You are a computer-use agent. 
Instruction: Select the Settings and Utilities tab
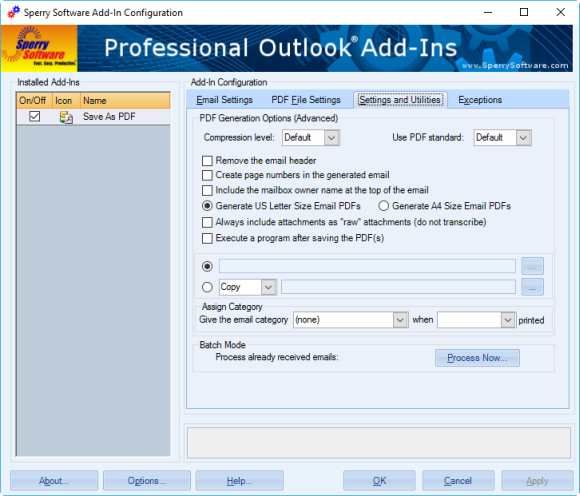400,100
